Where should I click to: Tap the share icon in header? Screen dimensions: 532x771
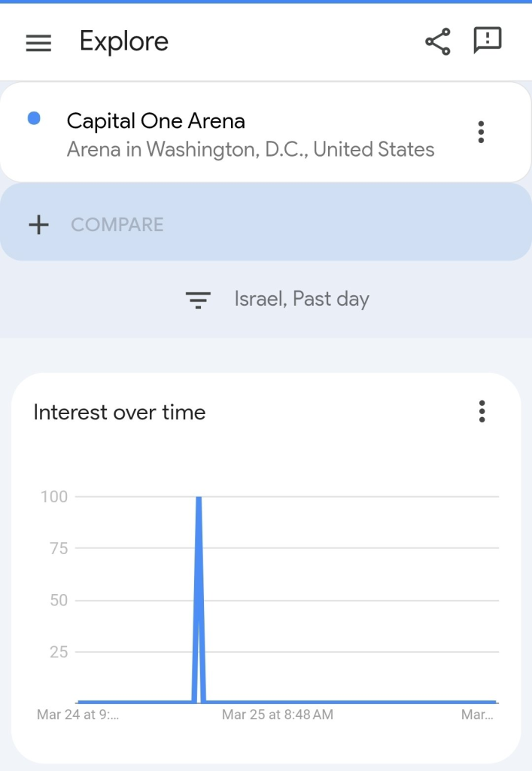[x=438, y=41]
